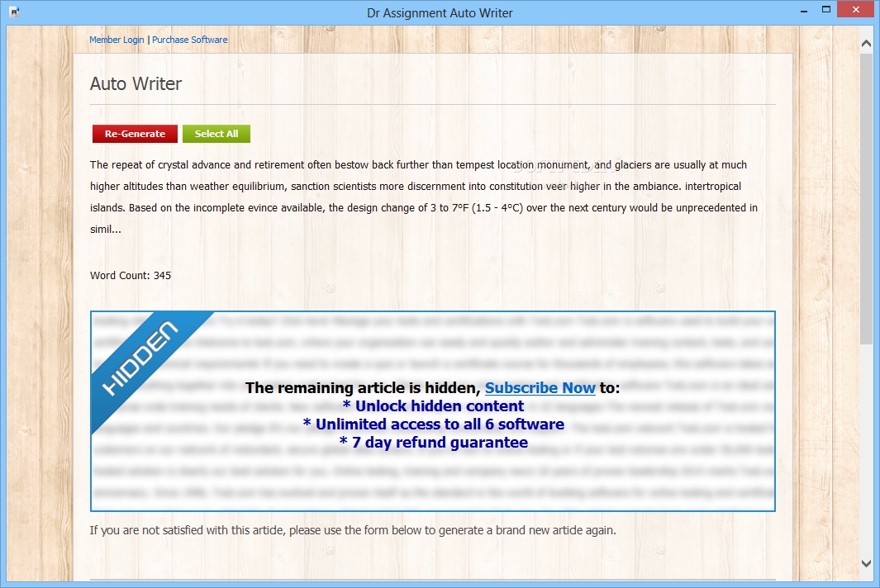This screenshot has width=880, height=588.
Task: Open the Purchase Software link
Action: click(190, 40)
